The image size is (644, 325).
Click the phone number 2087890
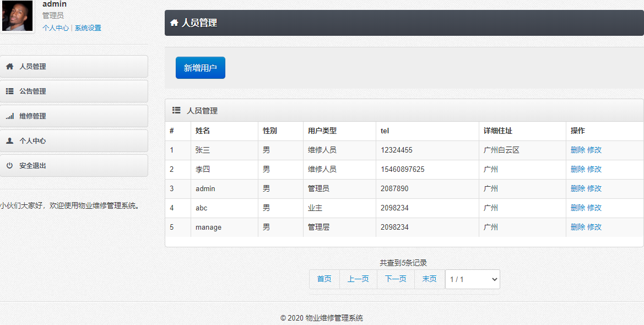point(394,188)
